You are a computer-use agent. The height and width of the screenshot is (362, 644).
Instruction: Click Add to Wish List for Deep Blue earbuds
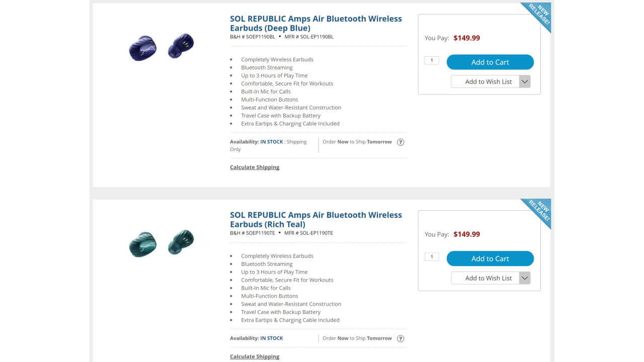point(486,81)
